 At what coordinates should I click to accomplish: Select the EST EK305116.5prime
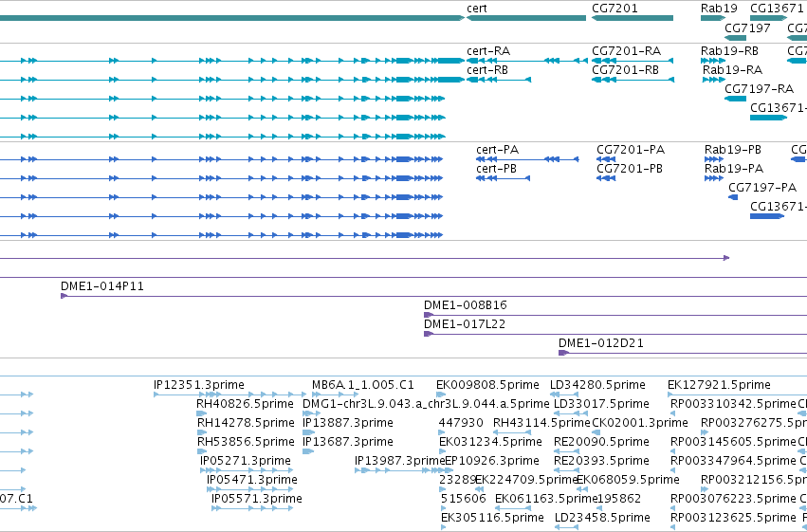point(492,518)
